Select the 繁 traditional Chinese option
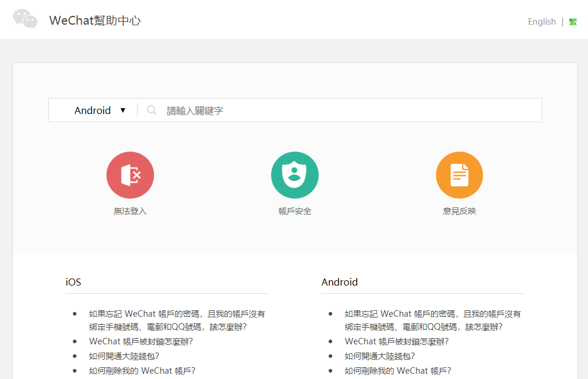 pyautogui.click(x=573, y=22)
